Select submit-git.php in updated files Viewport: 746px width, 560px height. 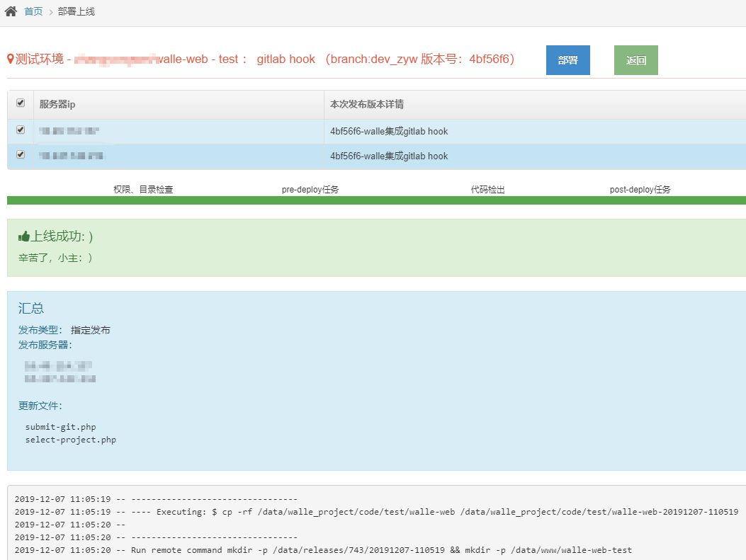60,427
